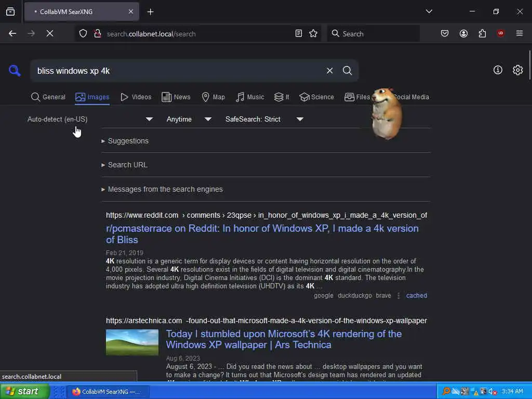Open Pocket save icon
This screenshot has width=532, height=399.
pyautogui.click(x=445, y=34)
